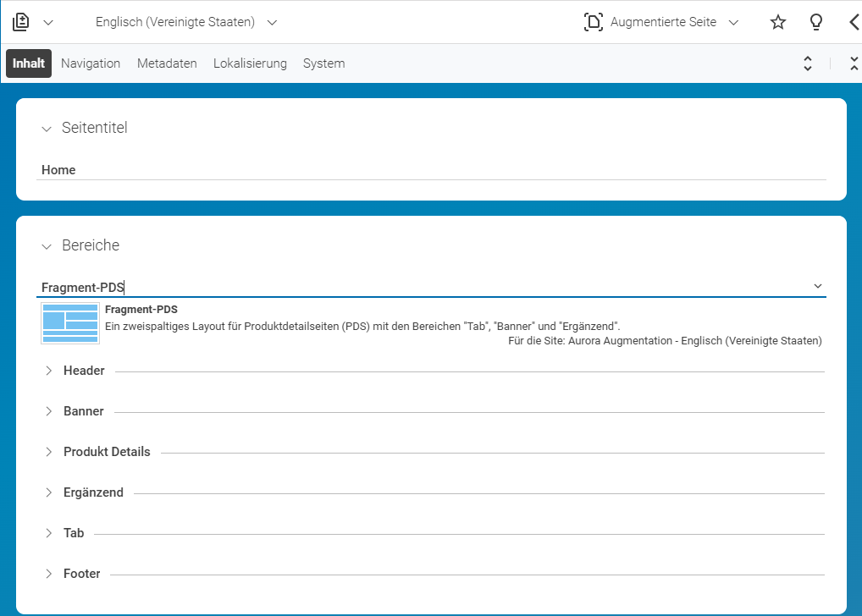
Task: Switch to the Navigation tab
Action: pos(91,63)
